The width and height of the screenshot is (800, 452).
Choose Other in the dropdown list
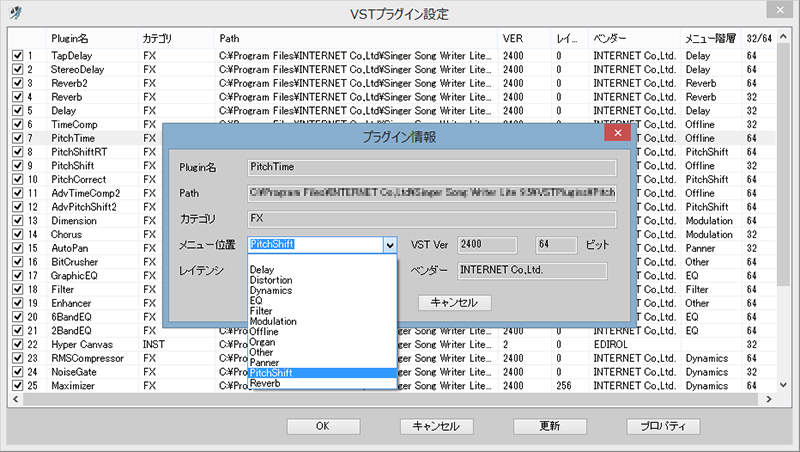tap(322, 352)
